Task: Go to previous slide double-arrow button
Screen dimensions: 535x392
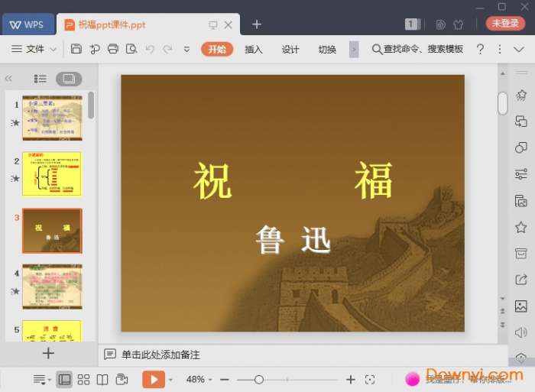Action: click(x=503, y=311)
